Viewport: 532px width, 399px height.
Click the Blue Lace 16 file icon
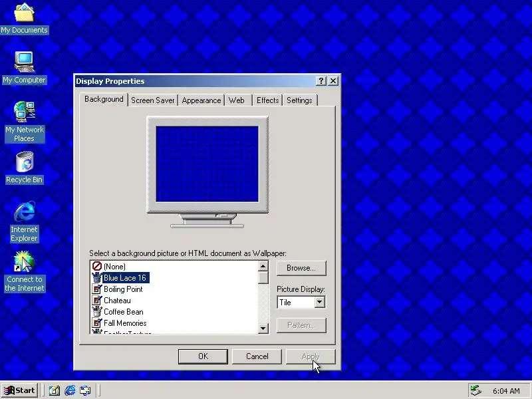coord(97,277)
